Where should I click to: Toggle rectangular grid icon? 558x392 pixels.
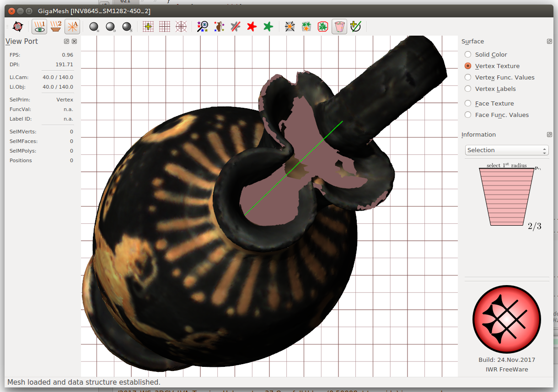(165, 27)
